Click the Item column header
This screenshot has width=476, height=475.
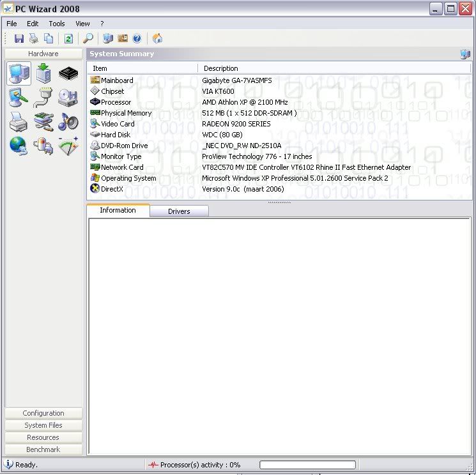[x=142, y=68]
